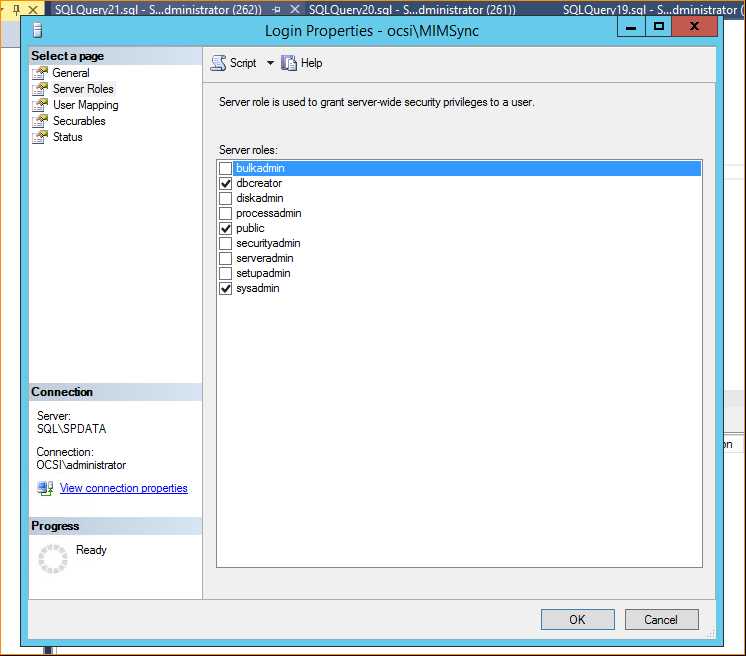This screenshot has width=746, height=656.
Task: Select the sysadmin row label
Action: pos(257,288)
